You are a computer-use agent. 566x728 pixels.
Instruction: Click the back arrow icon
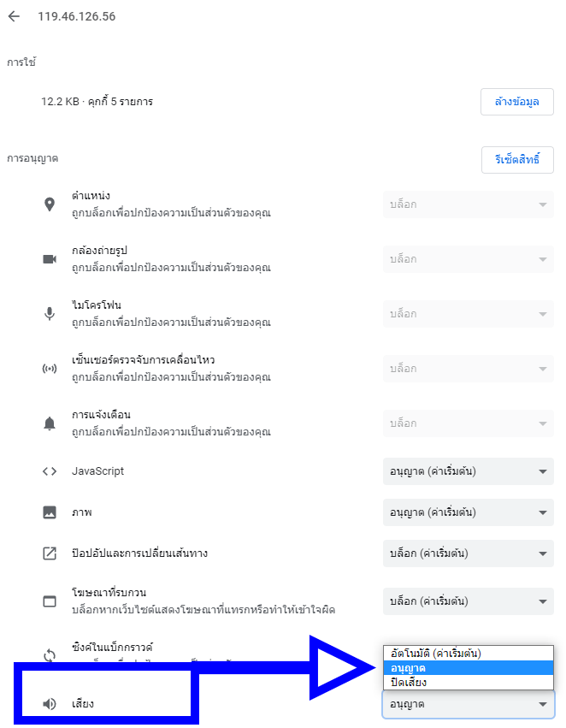[14, 17]
